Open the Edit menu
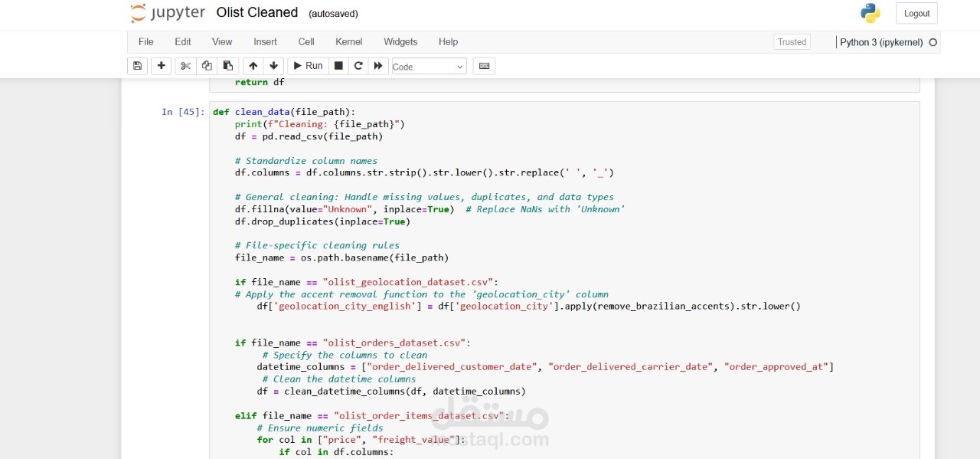Viewport: 980px width, 459px height. point(183,42)
